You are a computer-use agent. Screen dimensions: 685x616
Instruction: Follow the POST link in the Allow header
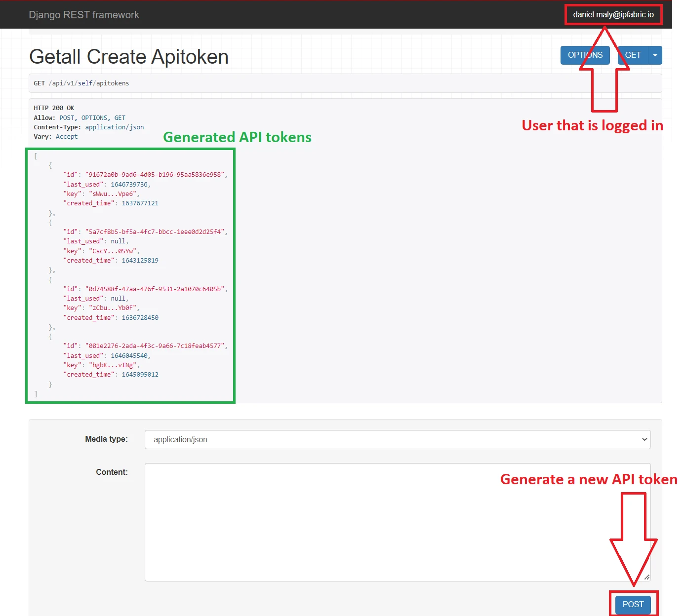coord(67,117)
